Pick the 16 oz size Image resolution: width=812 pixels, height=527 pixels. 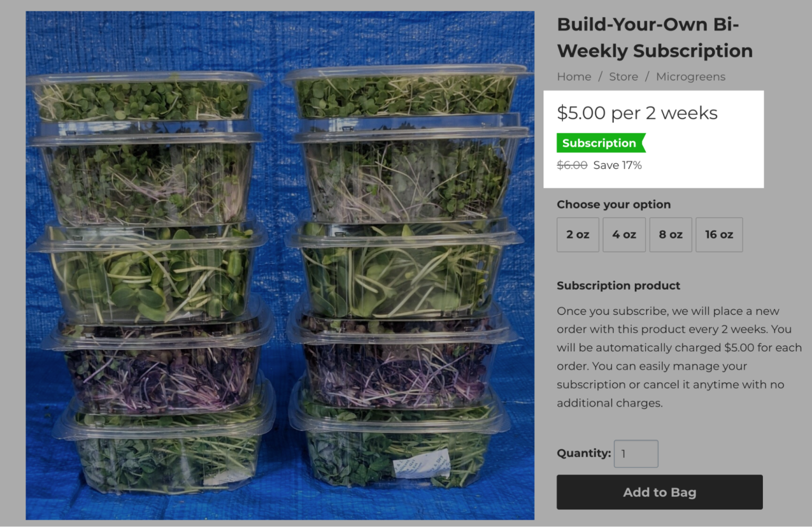tap(719, 235)
